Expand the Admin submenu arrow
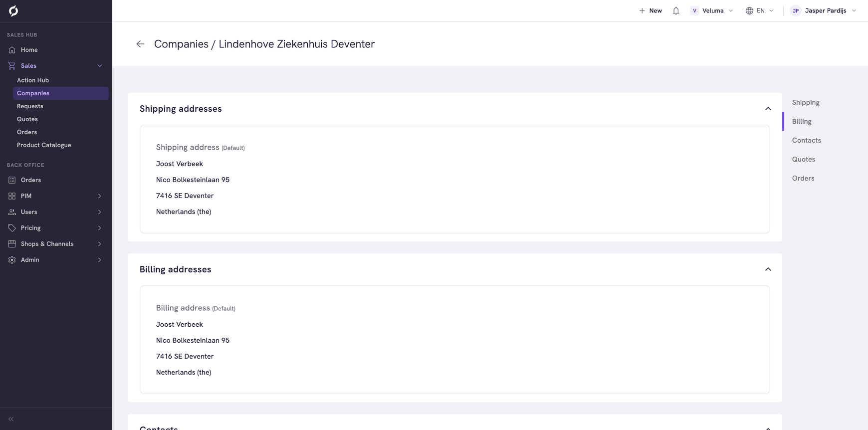 click(x=100, y=260)
